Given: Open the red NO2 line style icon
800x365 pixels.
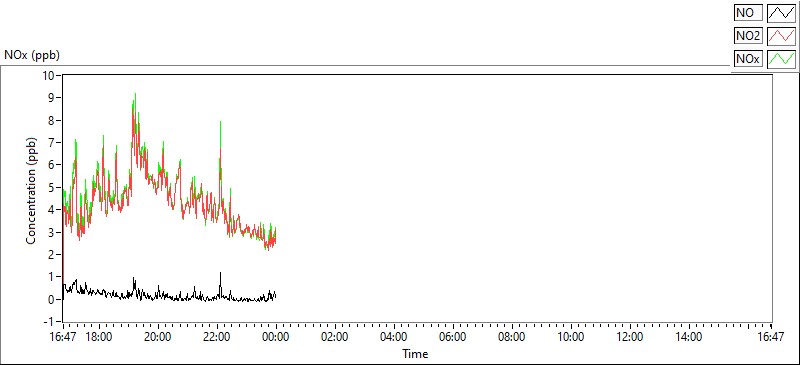Looking at the screenshot, I should click(782, 36).
